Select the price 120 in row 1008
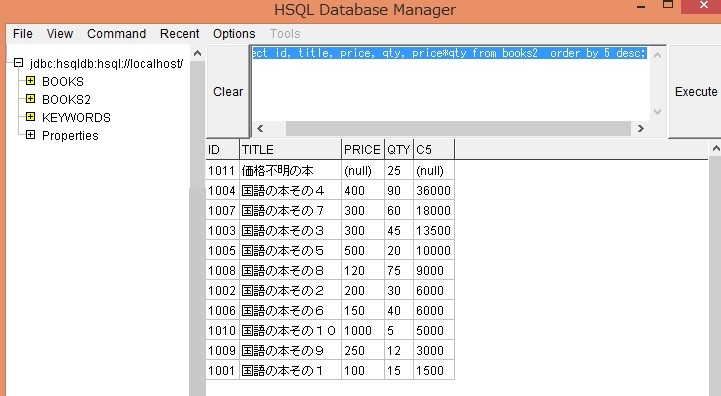This screenshot has height=396, width=721. point(363,270)
